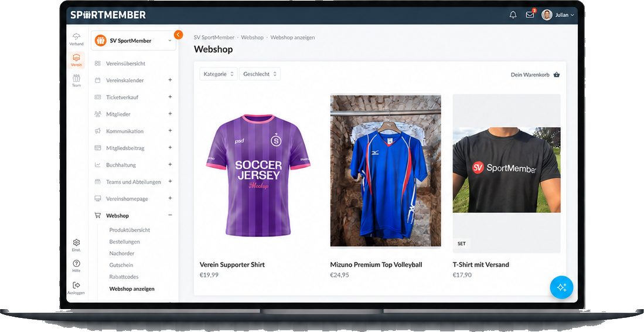Open the Geschlecht filter dropdown

point(260,74)
